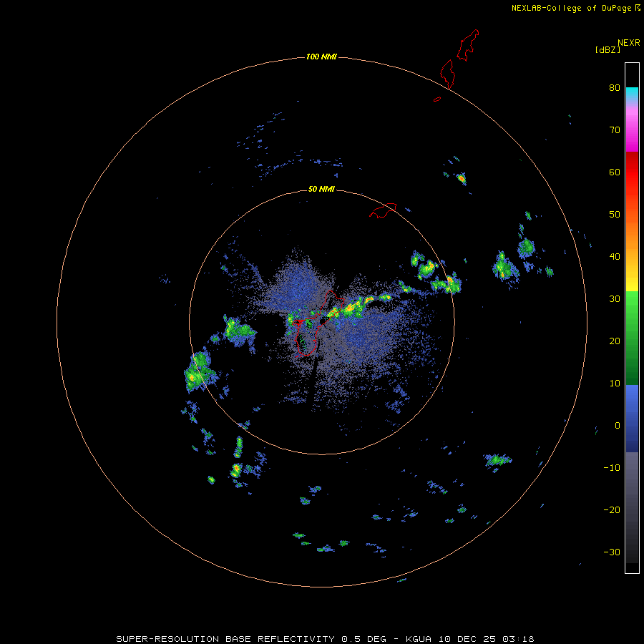Click the -30 value on the dBZ scale
Image resolution: width=644 pixels, height=644 pixels.
click(612, 552)
